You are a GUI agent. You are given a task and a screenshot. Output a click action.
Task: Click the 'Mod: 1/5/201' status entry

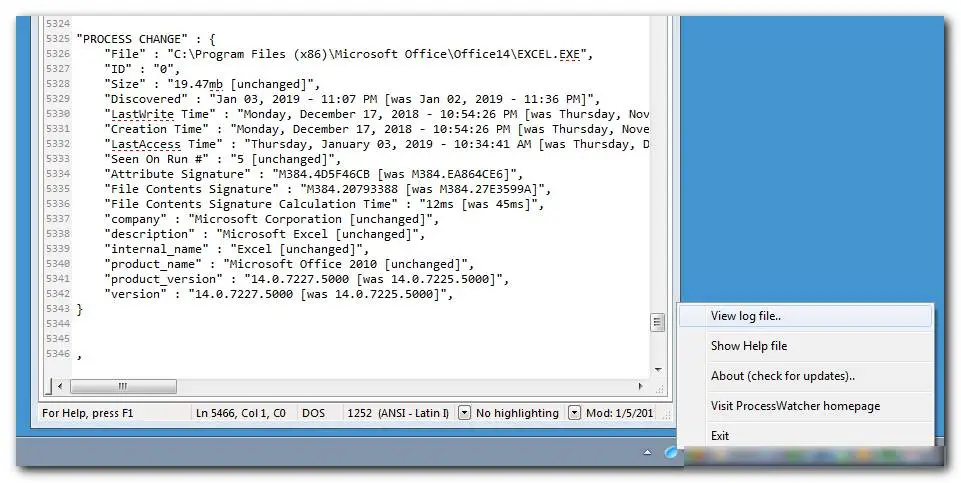click(620, 413)
